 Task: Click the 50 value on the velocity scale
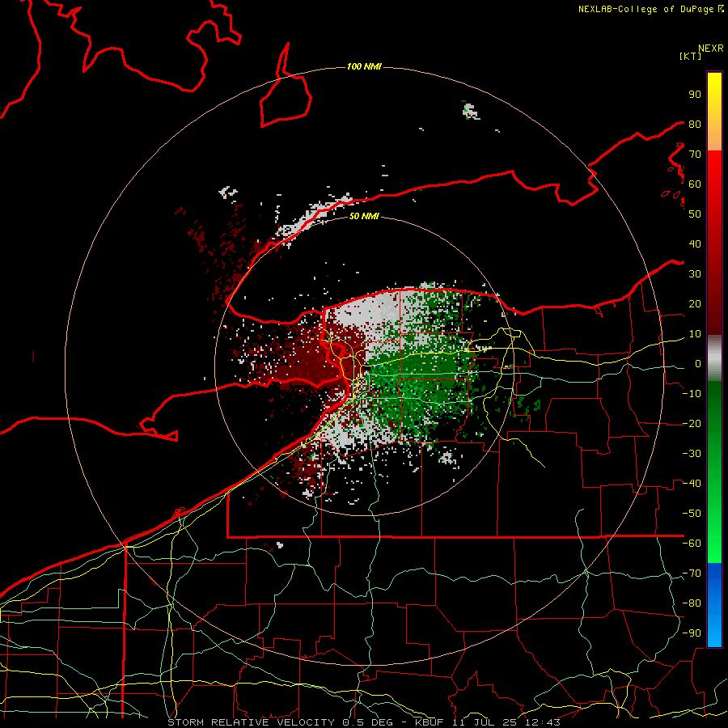point(695,214)
